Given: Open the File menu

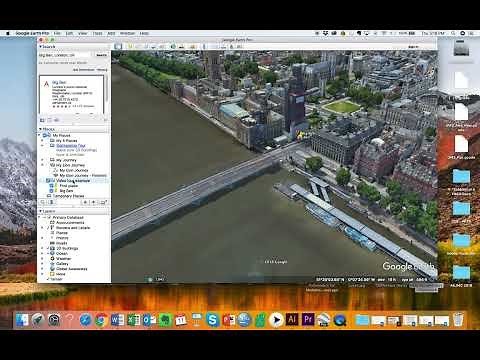Looking at the screenshot, I should 57,33.
